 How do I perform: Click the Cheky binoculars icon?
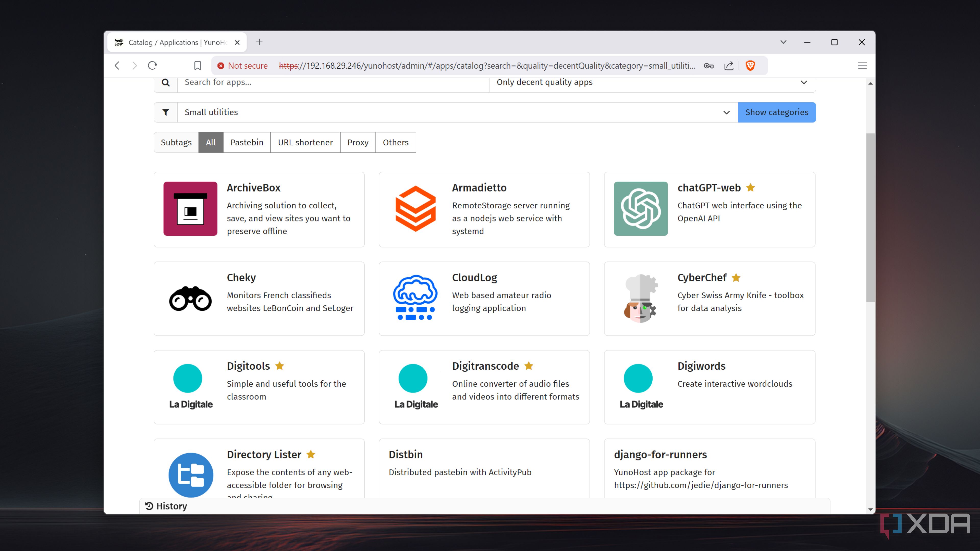click(x=190, y=298)
